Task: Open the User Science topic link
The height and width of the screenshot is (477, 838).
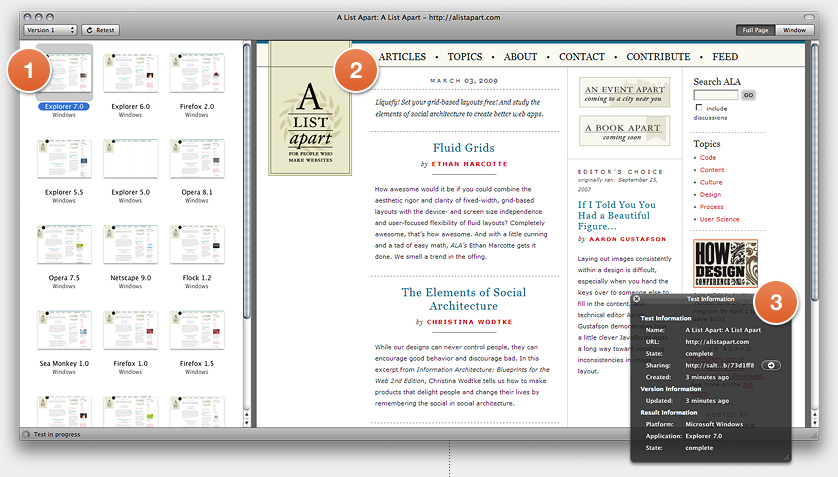Action: 719,219
